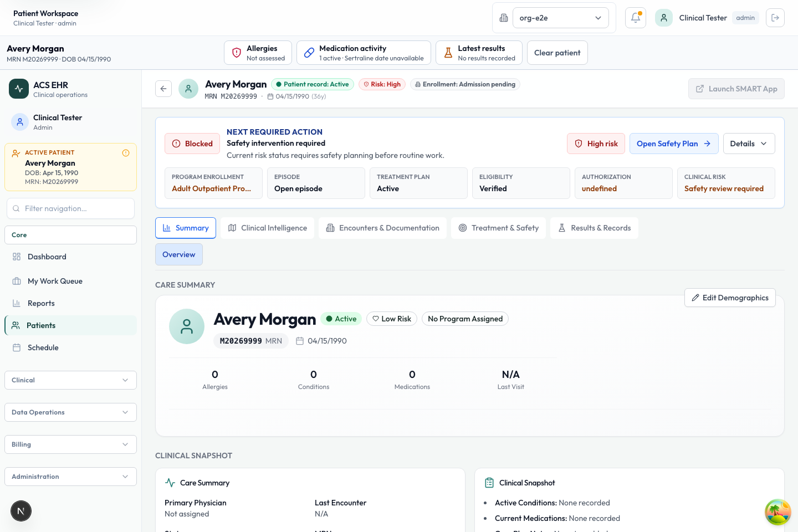Click the palm tree icon at bottom right

[x=778, y=512]
